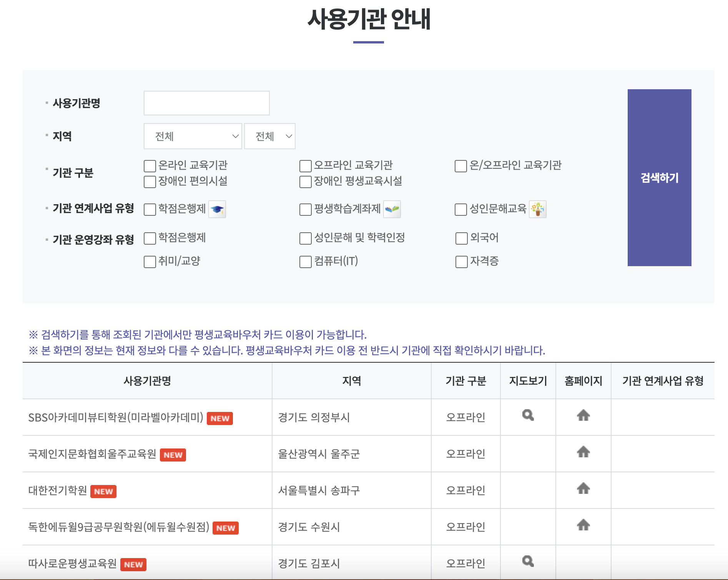Image resolution: width=728 pixels, height=580 pixels.
Task: Select 대한전기학원 name
Action: coord(58,490)
